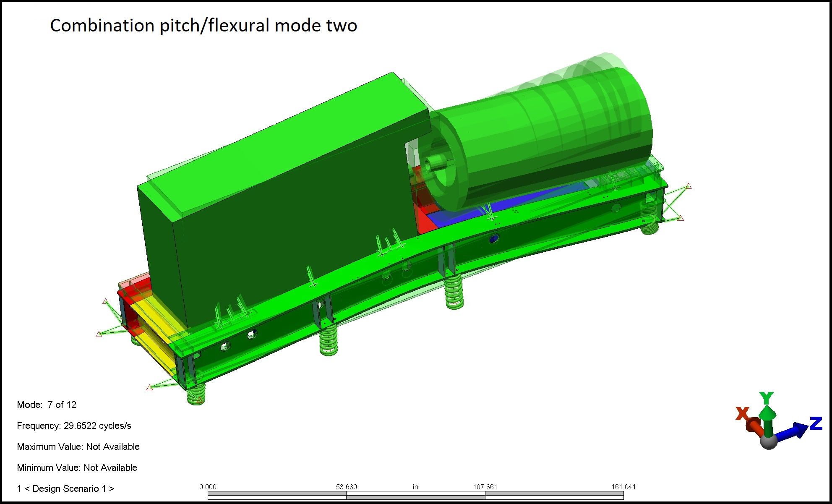Click the gray sphere at triad center
The width and height of the screenshot is (832, 504).
[769, 441]
